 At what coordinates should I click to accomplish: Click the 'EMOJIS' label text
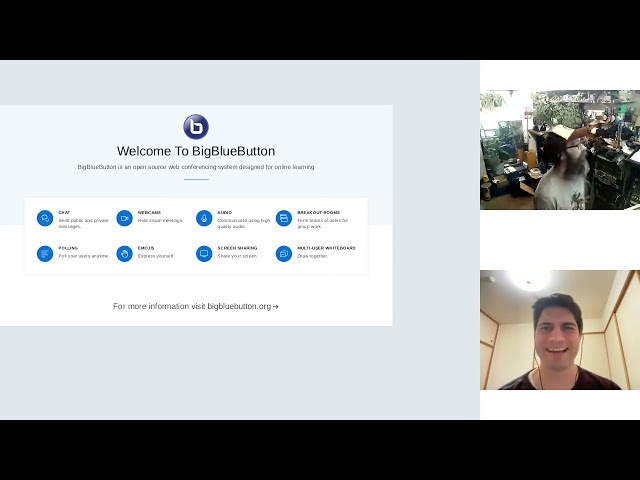point(146,248)
